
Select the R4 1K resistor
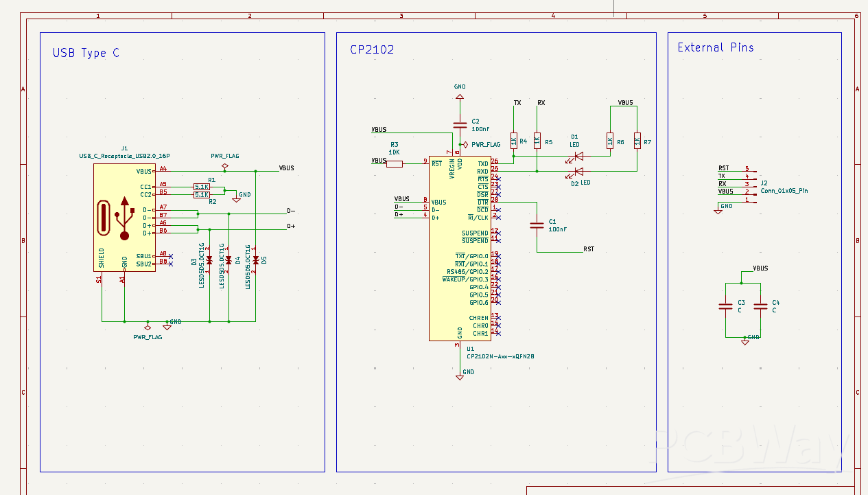513,141
